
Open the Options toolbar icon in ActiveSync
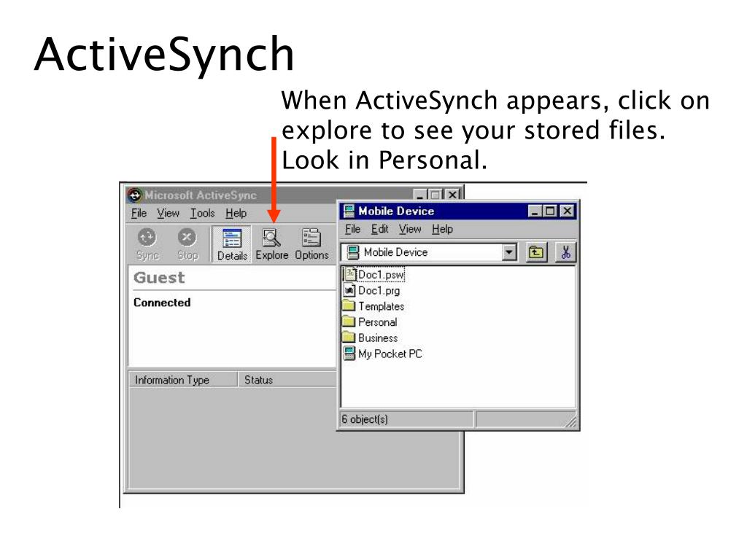[311, 244]
